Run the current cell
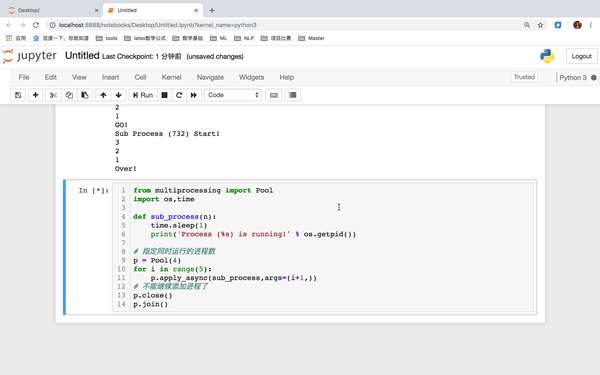Screen dimensions: 600x375 coord(143,95)
